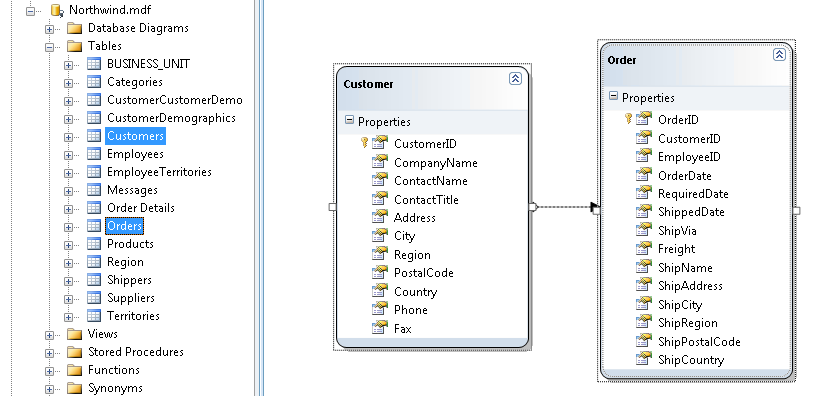Click the OrderID key icon in Order entity
The image size is (824, 396).
point(628,119)
